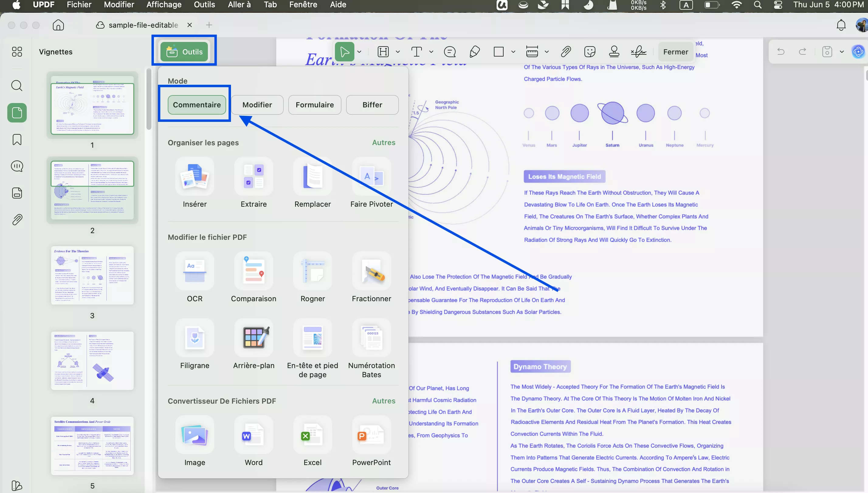
Task: Click Autres link beside Organiser les pages
Action: coord(384,143)
